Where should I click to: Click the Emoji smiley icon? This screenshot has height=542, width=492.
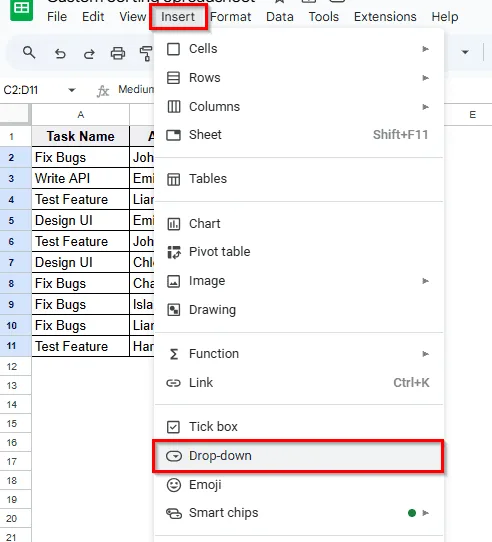point(174,485)
